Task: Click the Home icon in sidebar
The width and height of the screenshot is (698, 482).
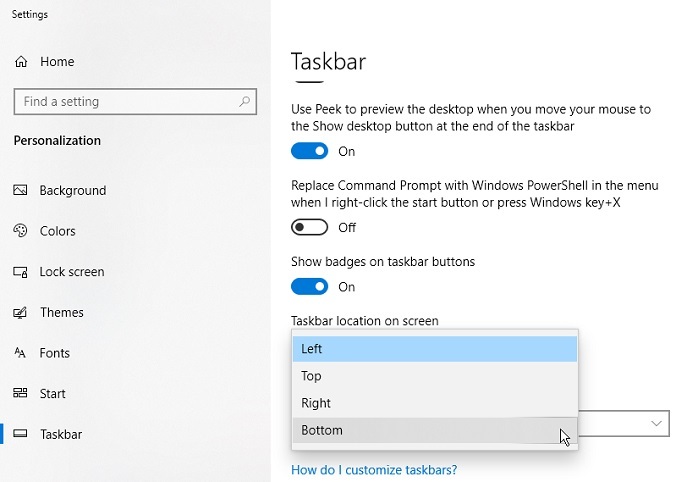Action: tap(21, 61)
